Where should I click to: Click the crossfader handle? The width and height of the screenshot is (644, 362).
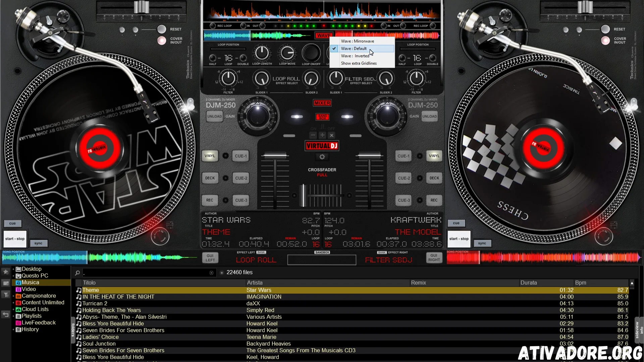(x=303, y=195)
